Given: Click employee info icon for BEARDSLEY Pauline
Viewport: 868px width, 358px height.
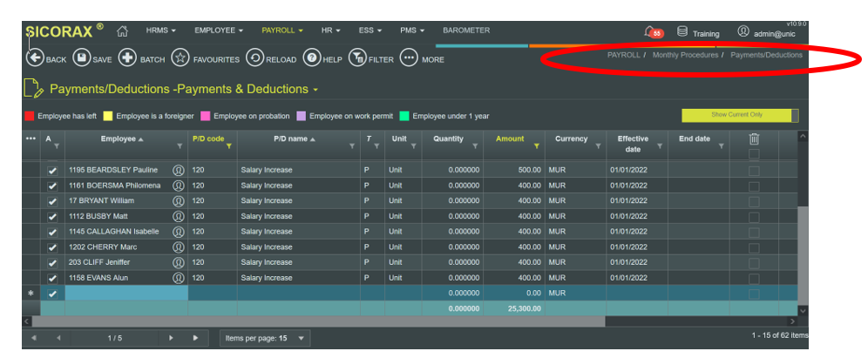Looking at the screenshot, I should 179,170.
